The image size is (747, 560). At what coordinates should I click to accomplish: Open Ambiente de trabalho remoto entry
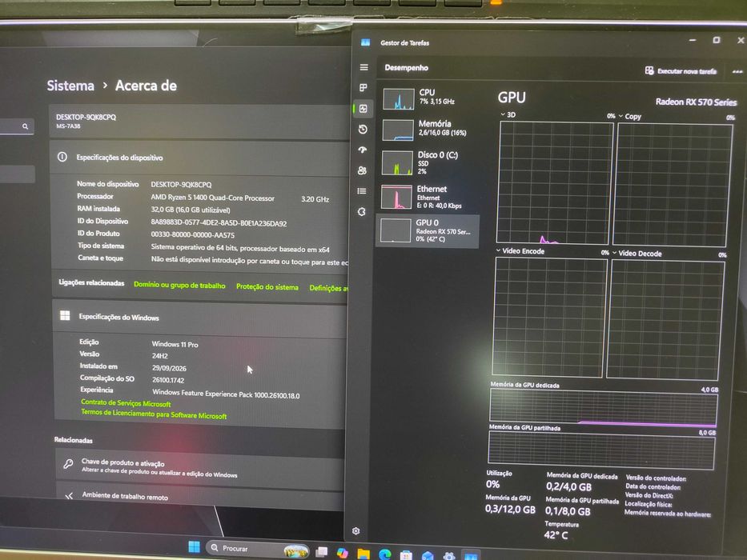tap(201, 495)
